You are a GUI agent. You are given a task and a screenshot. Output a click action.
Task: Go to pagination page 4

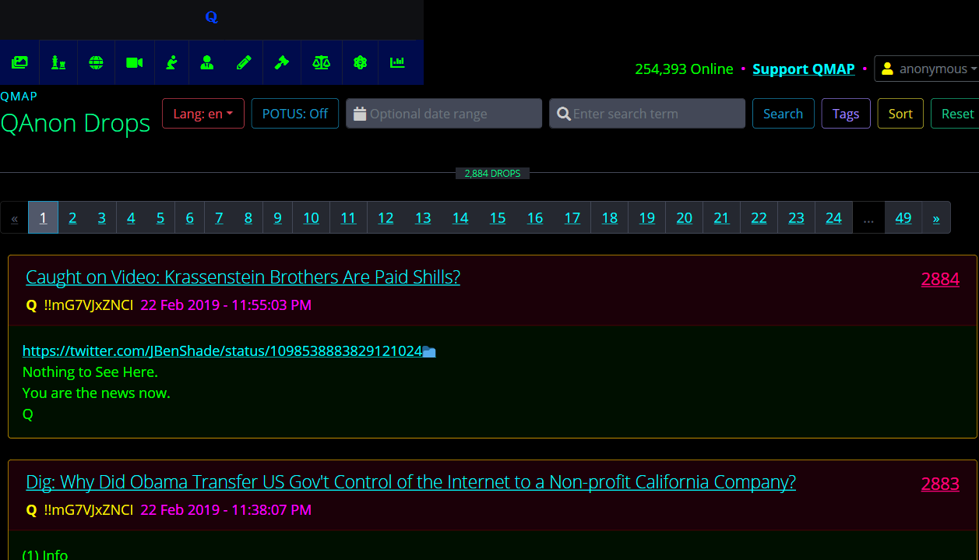pyautogui.click(x=131, y=217)
